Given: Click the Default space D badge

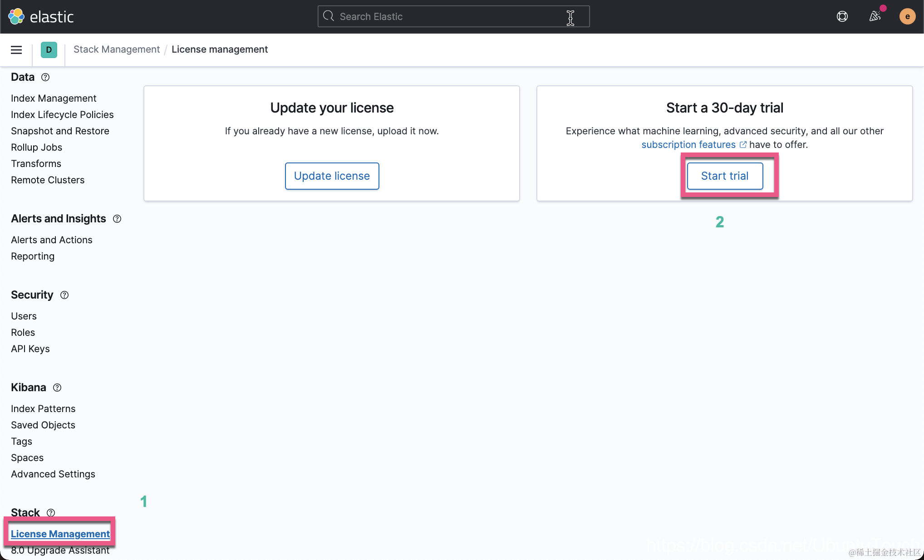Looking at the screenshot, I should point(49,50).
